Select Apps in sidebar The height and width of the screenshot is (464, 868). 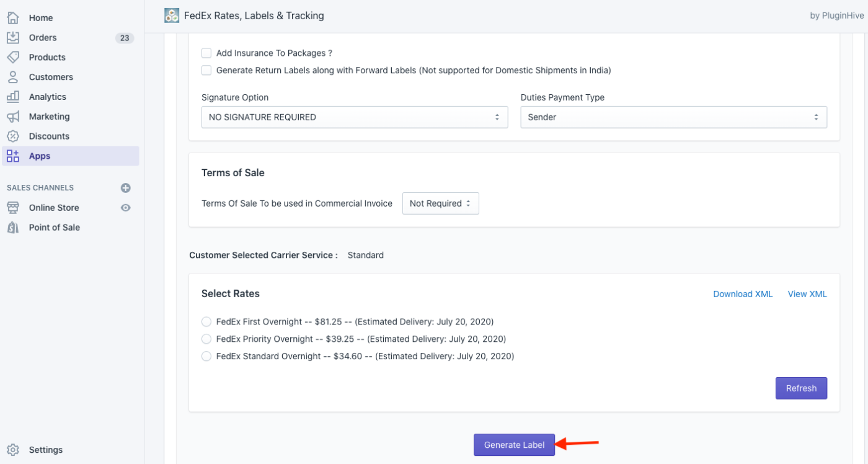tap(71, 156)
